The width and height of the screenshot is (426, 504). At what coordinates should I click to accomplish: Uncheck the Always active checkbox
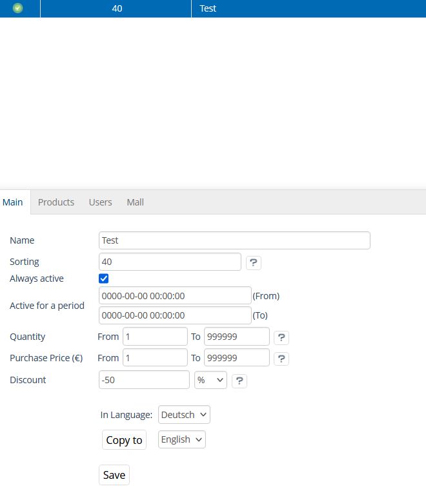point(104,278)
